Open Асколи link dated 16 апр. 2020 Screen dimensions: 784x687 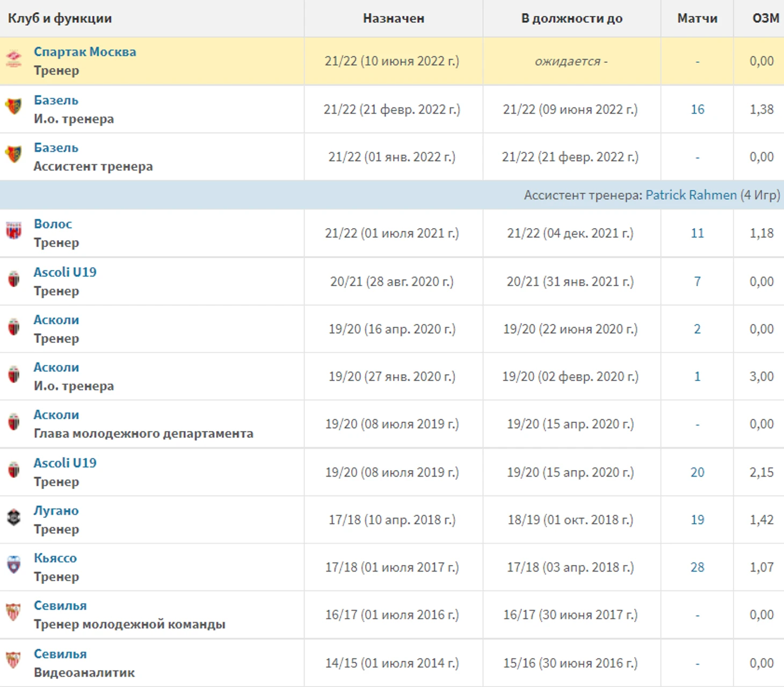[56, 320]
